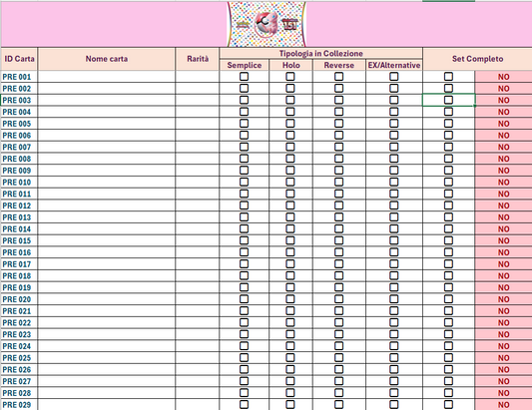Toggle EX/Alternative checkbox for PRE 022
The width and height of the screenshot is (532, 410).
pos(394,322)
